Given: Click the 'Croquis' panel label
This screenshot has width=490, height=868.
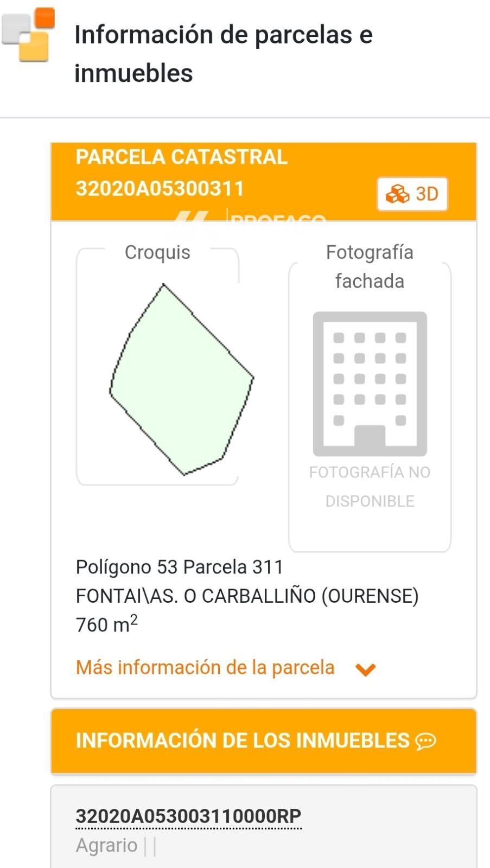Looking at the screenshot, I should [x=157, y=252].
